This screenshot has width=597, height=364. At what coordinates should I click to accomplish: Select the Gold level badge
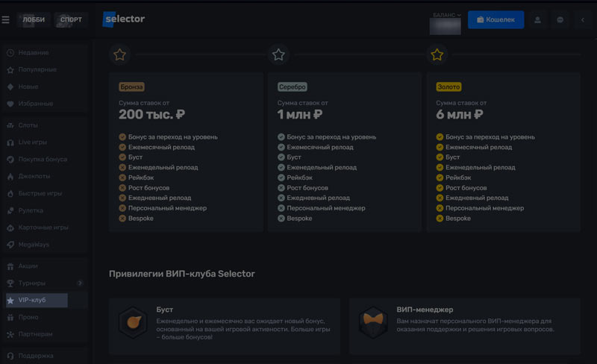point(448,87)
